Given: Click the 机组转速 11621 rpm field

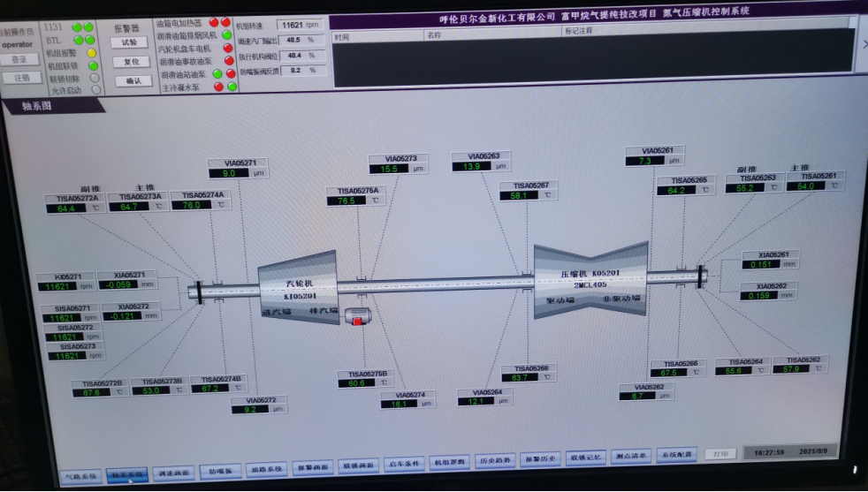Looking at the screenshot, I should click(x=300, y=25).
